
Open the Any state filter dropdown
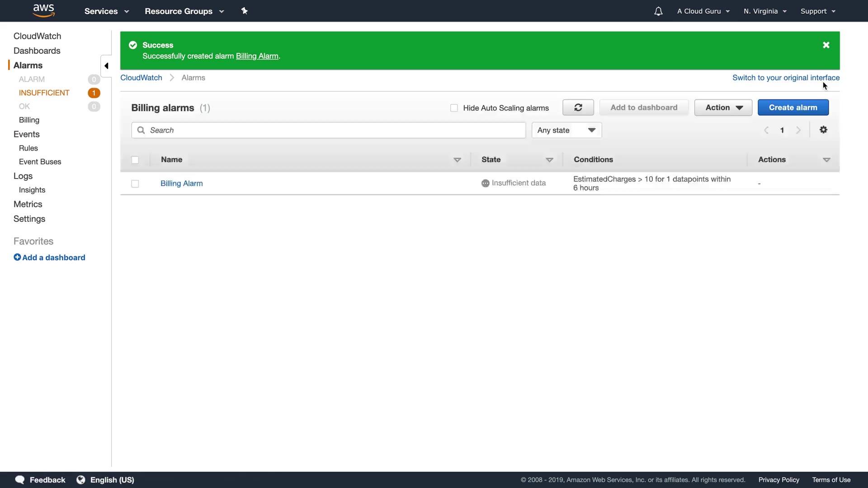[566, 130]
